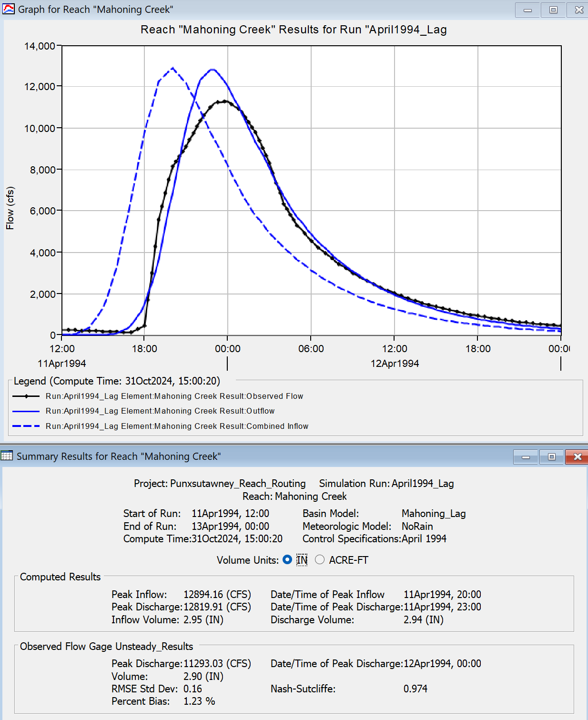The width and height of the screenshot is (588, 720).
Task: Click the Observed Flow Gage Unsteady_Results heading
Action: click(x=107, y=646)
